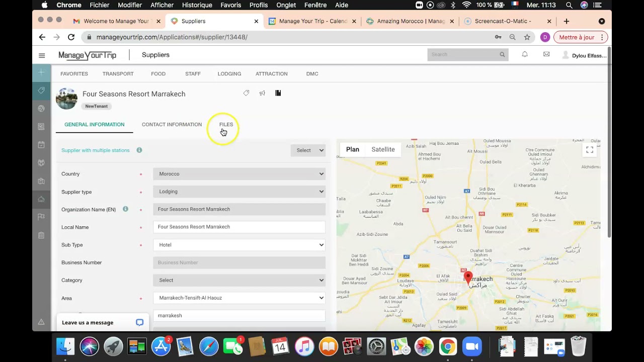This screenshot has height=362, width=644.
Task: Open the flag icon in left sidebar
Action: [x=41, y=217]
